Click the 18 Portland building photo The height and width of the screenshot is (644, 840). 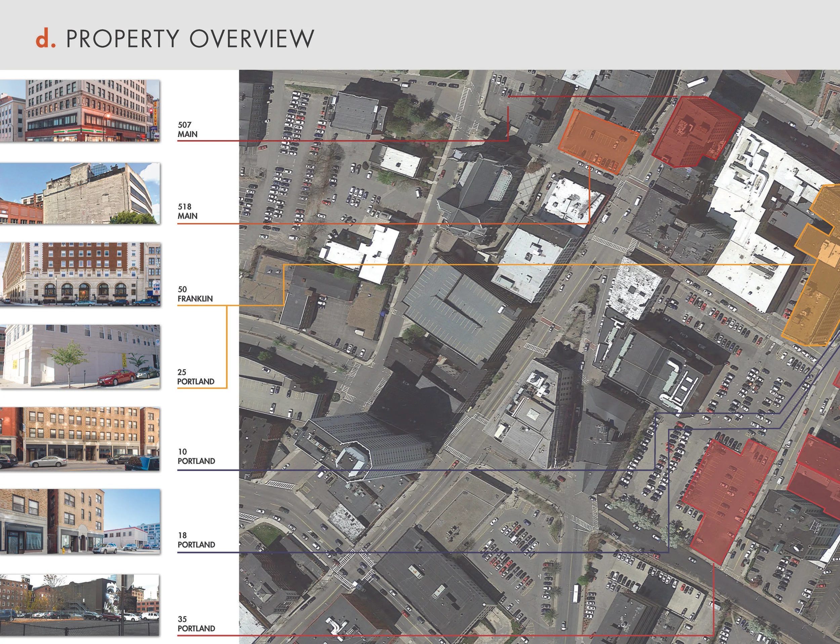coord(80,521)
